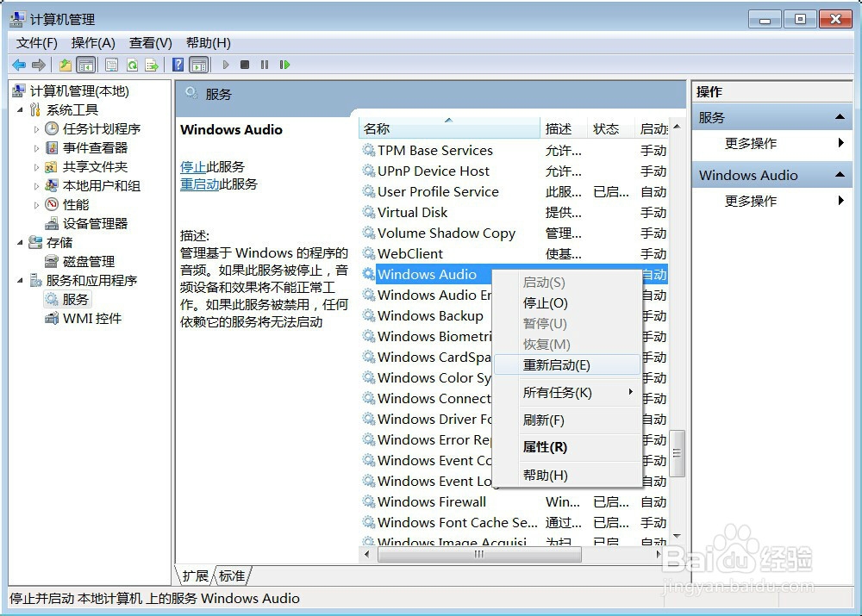Expand the 性能 node arrow
862x616 pixels.
[x=36, y=206]
